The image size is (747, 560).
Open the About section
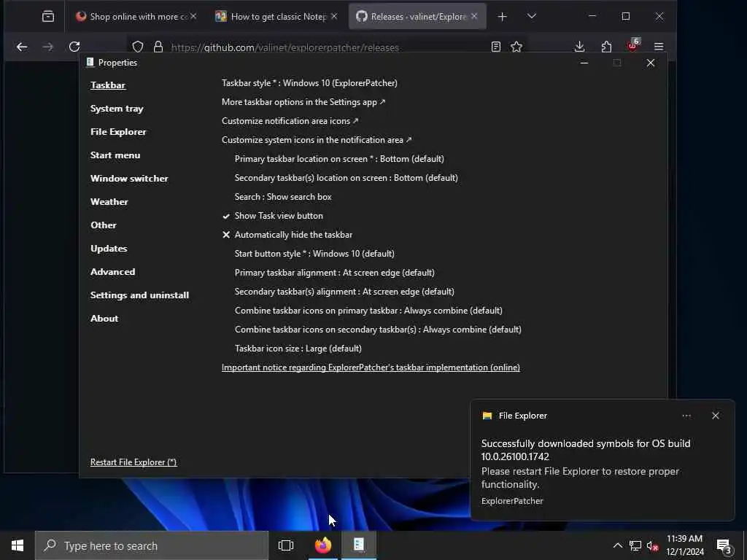click(x=104, y=319)
